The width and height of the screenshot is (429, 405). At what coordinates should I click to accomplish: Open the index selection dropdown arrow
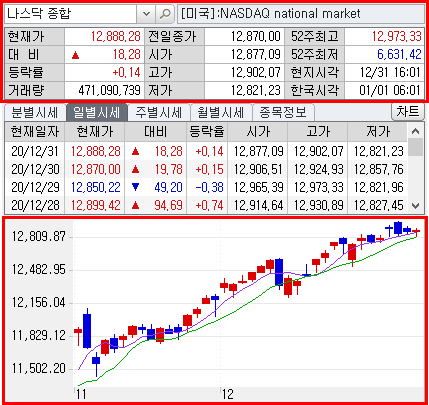click(x=146, y=14)
